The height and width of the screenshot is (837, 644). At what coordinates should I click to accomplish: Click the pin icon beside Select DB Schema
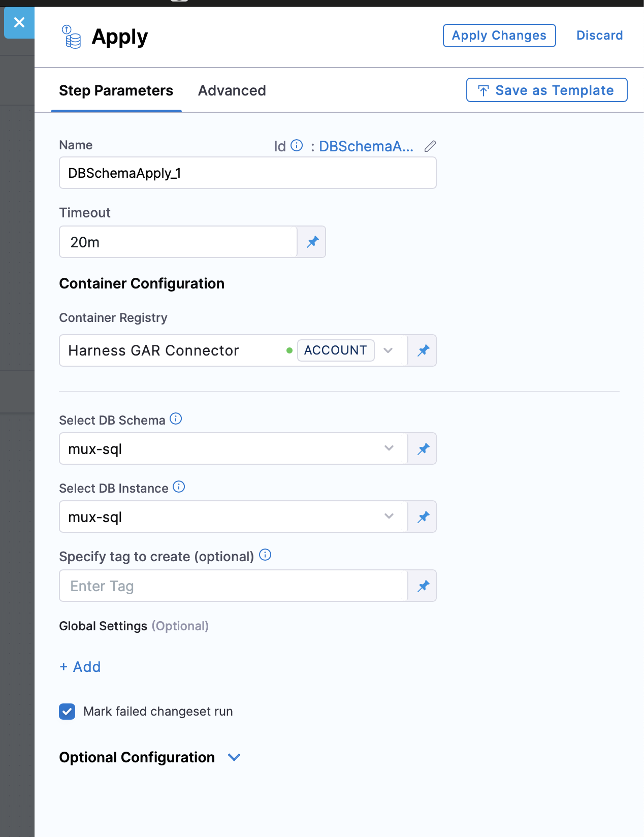[x=423, y=448]
